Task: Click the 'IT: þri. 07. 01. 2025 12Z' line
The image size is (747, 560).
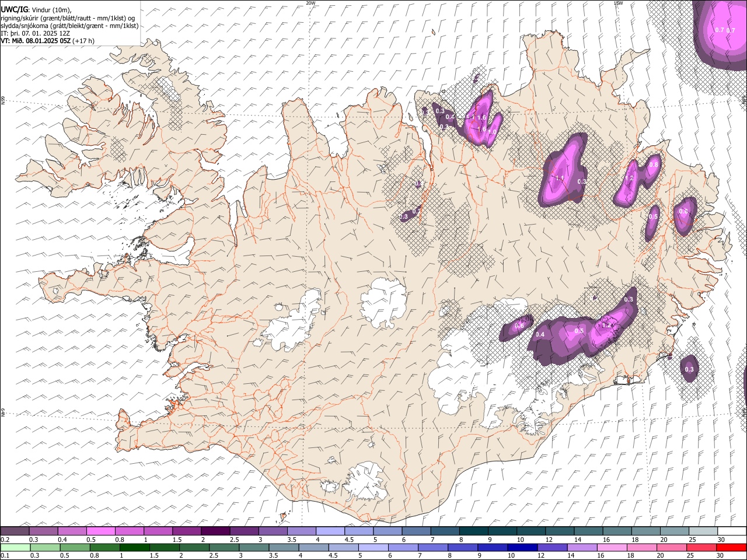Action: pyautogui.click(x=36, y=33)
